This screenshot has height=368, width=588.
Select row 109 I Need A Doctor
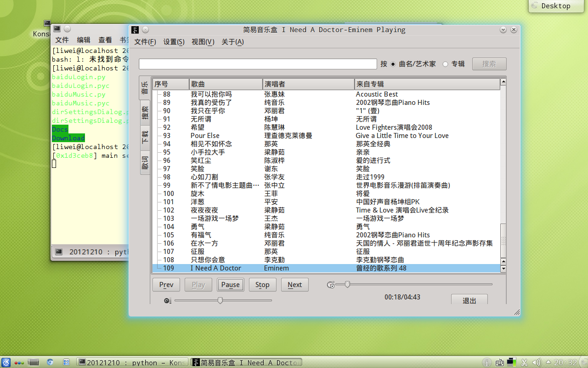(x=326, y=268)
